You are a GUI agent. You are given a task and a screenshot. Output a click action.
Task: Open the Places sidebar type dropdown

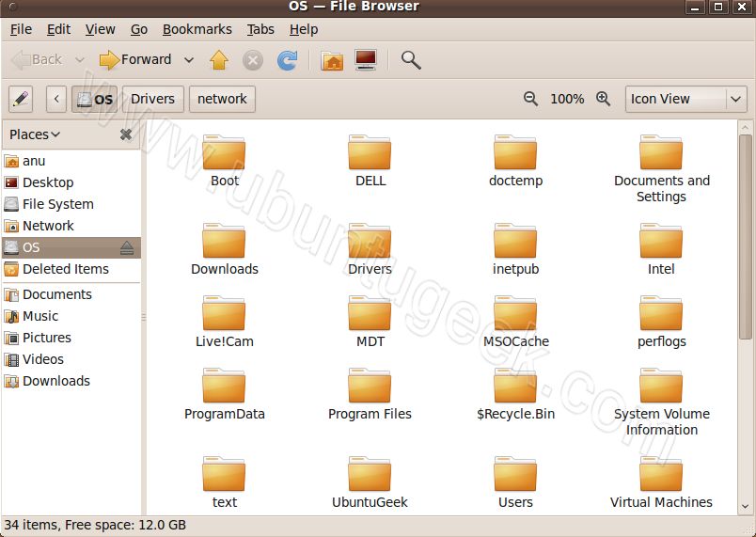click(35, 134)
